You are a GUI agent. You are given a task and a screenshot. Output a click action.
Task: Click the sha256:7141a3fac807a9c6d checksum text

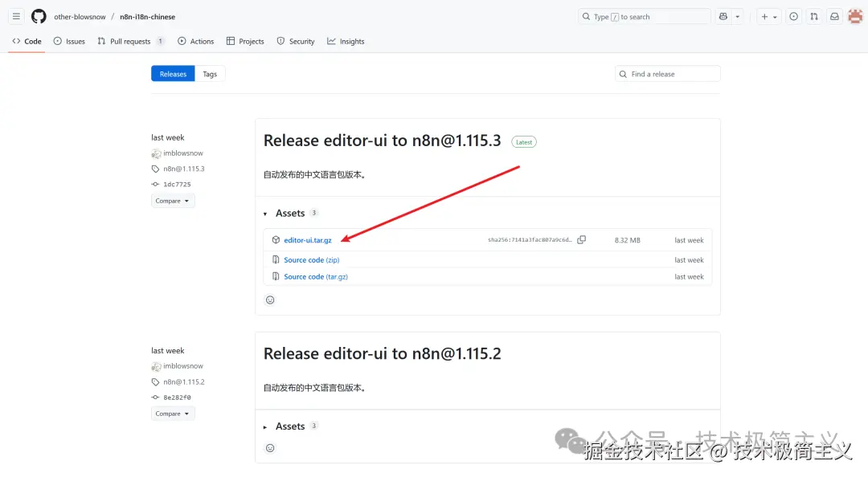(530, 240)
